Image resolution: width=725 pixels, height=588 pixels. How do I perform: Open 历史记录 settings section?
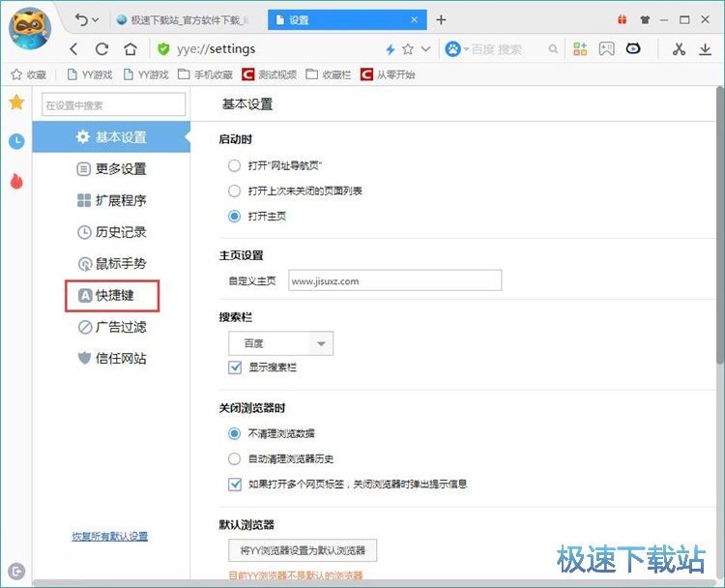tap(111, 232)
